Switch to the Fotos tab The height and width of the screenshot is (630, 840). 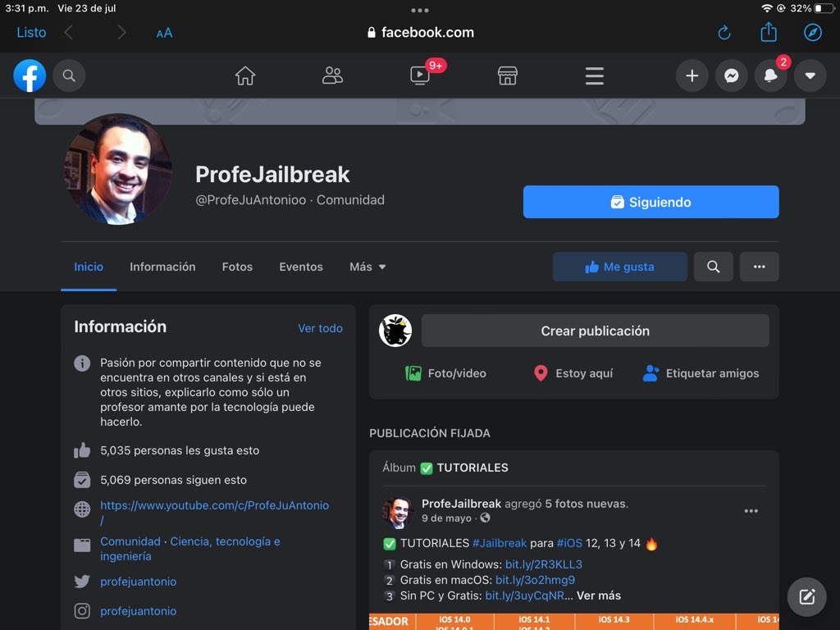click(x=237, y=267)
